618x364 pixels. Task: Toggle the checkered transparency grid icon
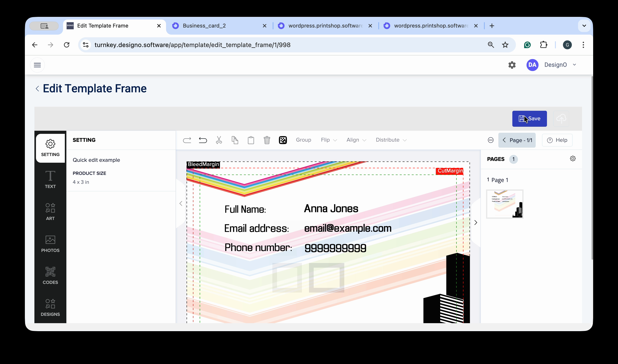[x=283, y=140]
